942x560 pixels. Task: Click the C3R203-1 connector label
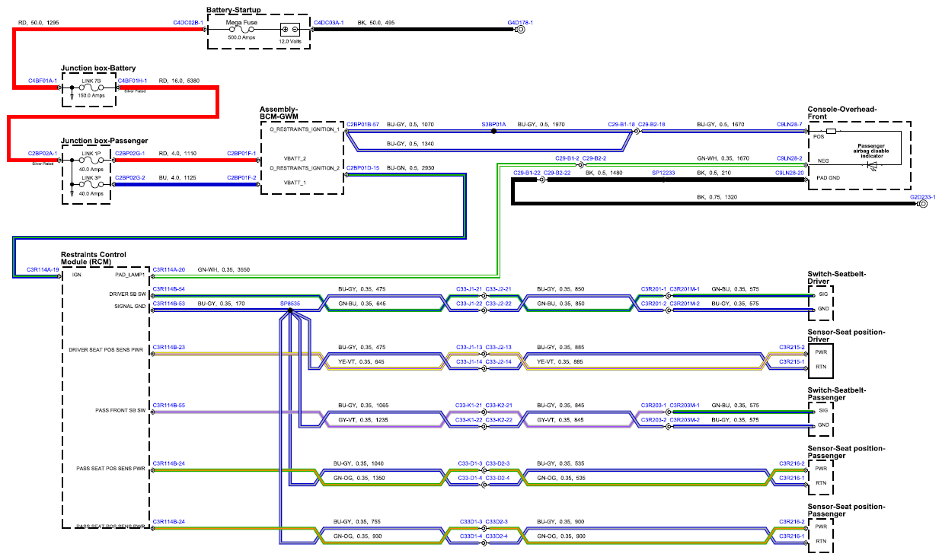[x=654, y=405]
